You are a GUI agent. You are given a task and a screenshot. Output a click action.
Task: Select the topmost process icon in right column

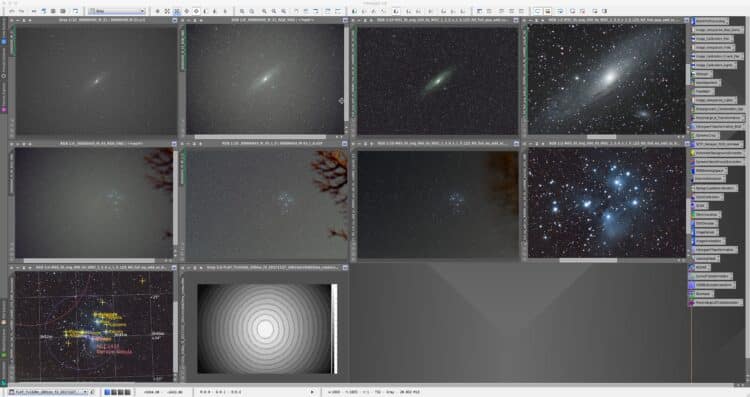tap(709, 21)
